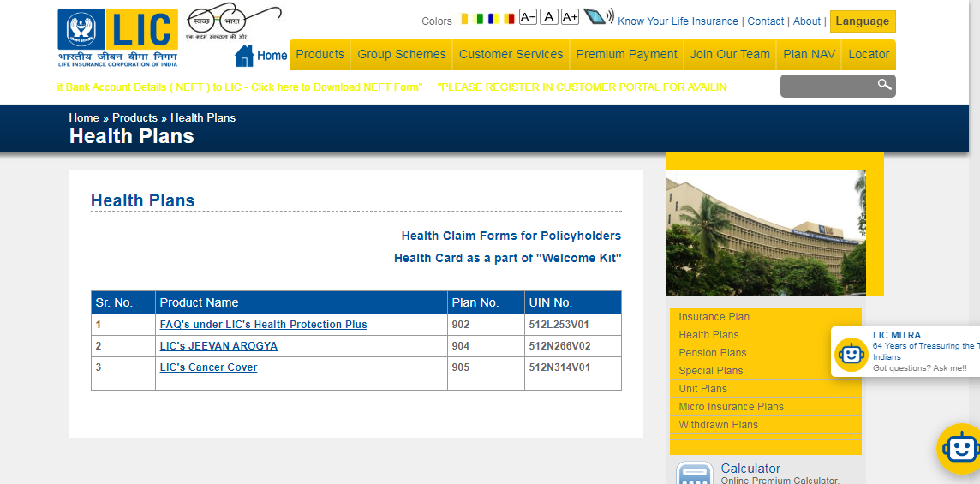
Task: Click the LIC building photo
Action: tap(766, 233)
